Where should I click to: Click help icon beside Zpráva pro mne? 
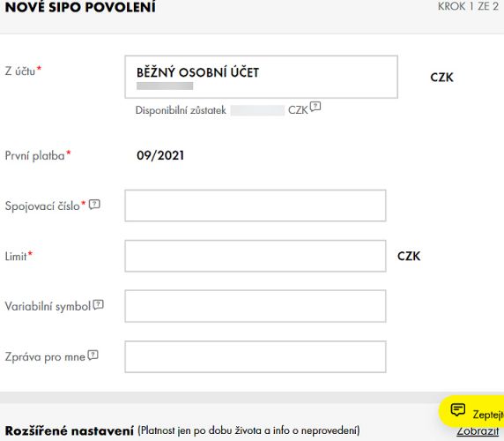coord(93,355)
